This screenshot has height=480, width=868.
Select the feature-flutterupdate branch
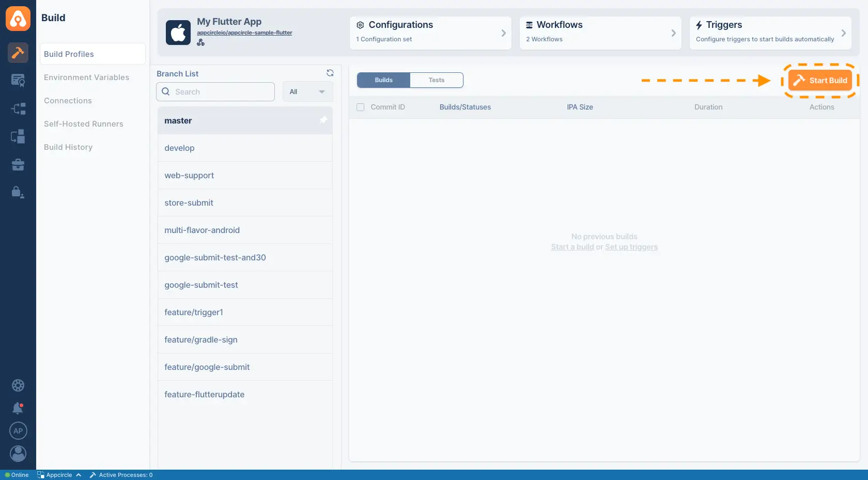pyautogui.click(x=245, y=394)
